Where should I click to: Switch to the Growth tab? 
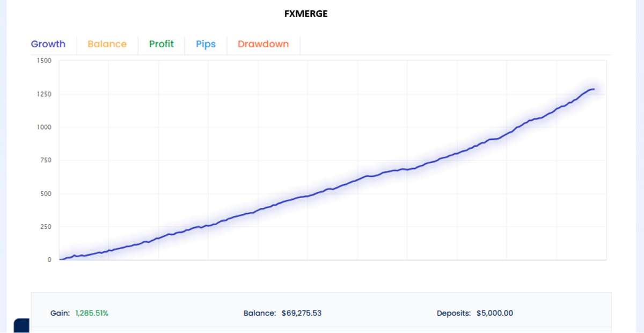(x=48, y=45)
